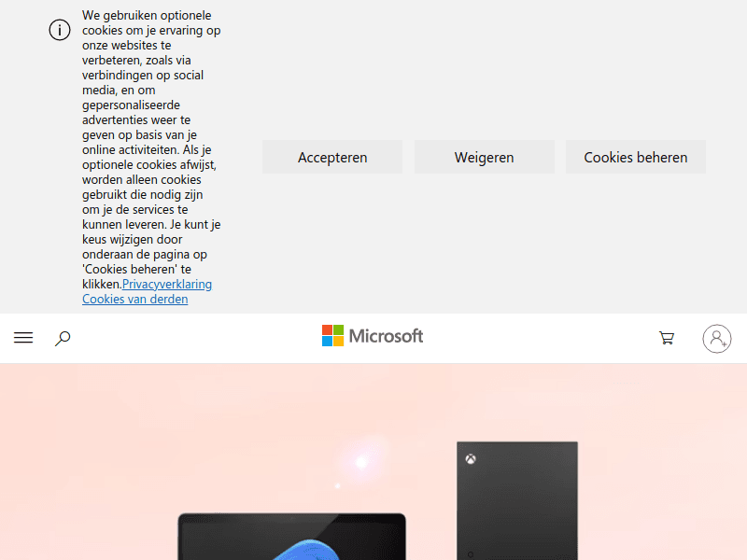Click the Xbox sphere logo on the console
The image size is (747, 560).
pyautogui.click(x=472, y=457)
